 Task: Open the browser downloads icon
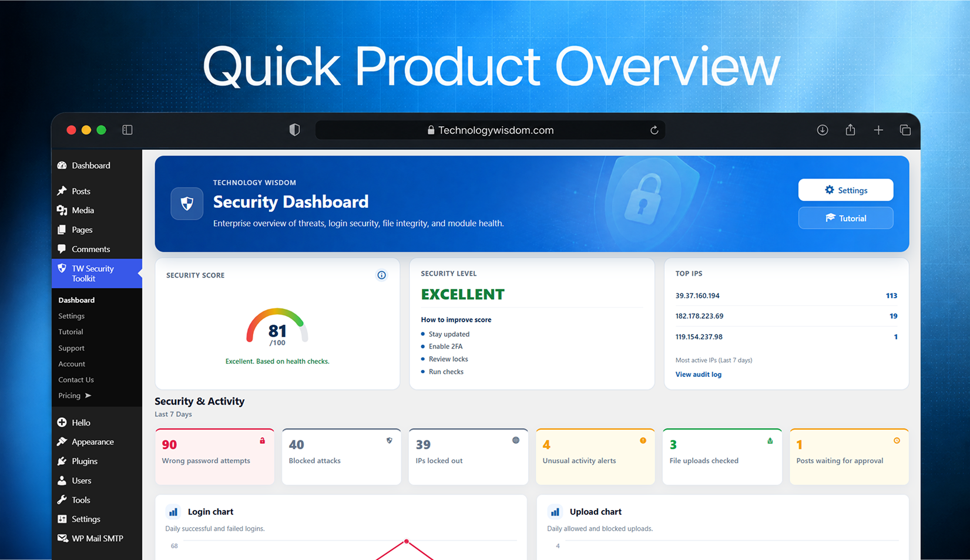[x=823, y=130]
